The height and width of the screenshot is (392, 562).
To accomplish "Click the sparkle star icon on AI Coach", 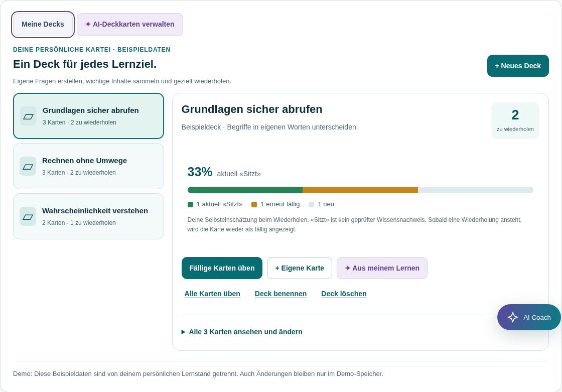I will point(513,317).
